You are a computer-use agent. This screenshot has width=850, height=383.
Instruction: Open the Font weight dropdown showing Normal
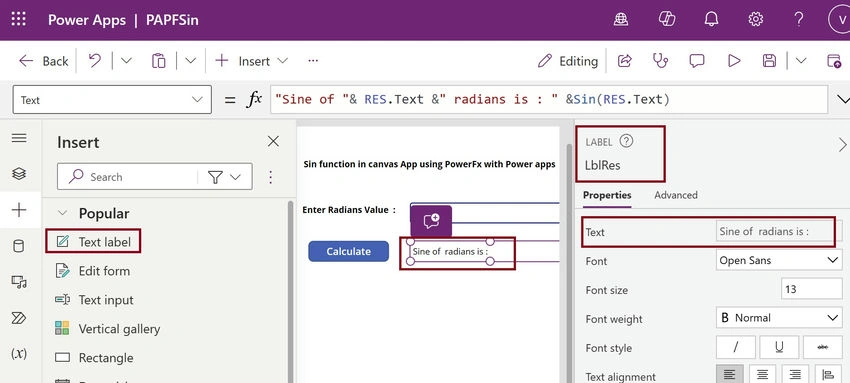779,318
